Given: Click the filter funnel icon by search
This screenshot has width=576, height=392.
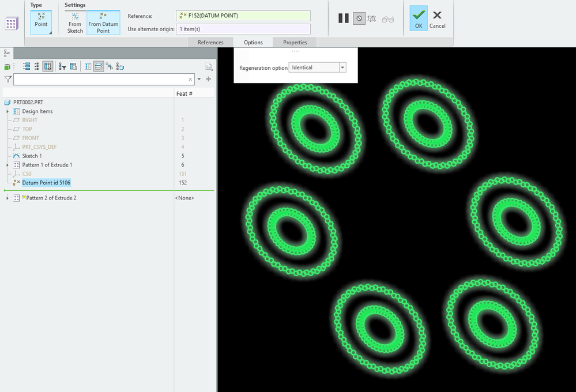Looking at the screenshot, I should coord(8,79).
